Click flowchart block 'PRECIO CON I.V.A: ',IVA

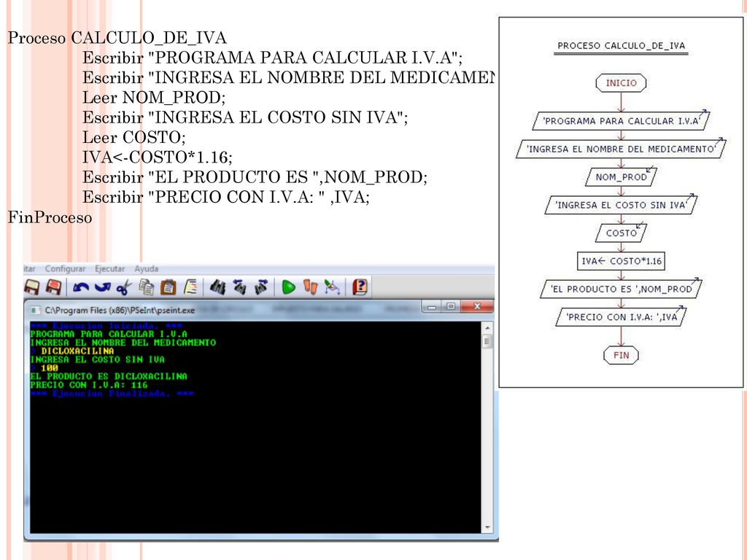[x=622, y=317]
